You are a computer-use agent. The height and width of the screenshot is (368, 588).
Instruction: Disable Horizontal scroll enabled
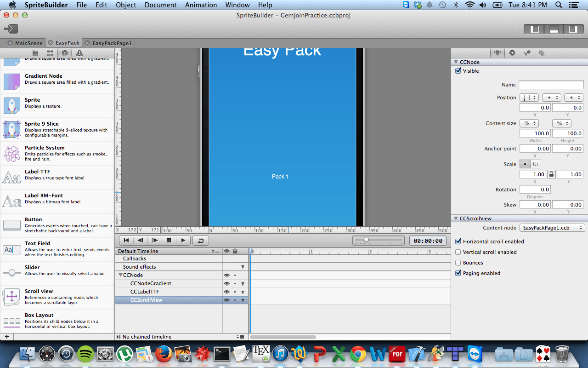[458, 241]
